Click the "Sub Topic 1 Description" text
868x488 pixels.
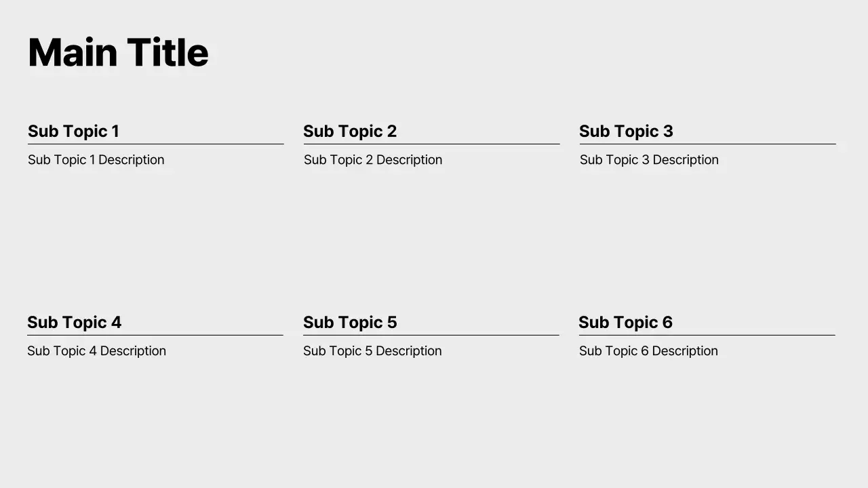point(96,160)
